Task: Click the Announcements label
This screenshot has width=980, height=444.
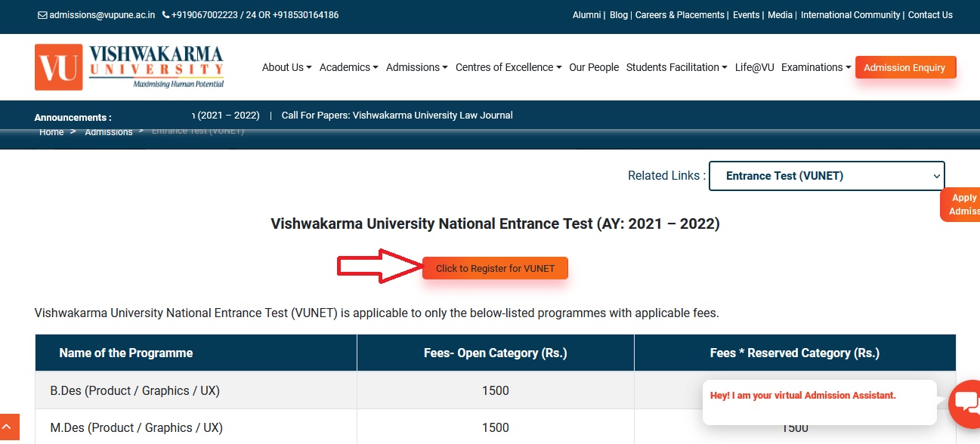Action: click(x=73, y=118)
